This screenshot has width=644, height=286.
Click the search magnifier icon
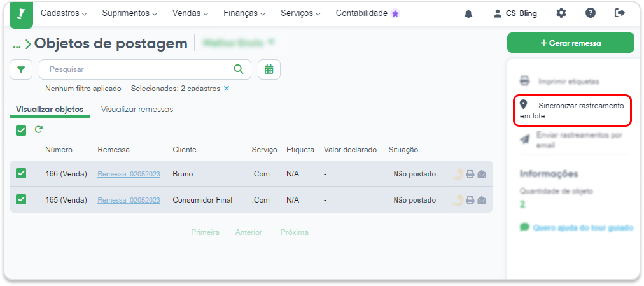click(x=238, y=69)
